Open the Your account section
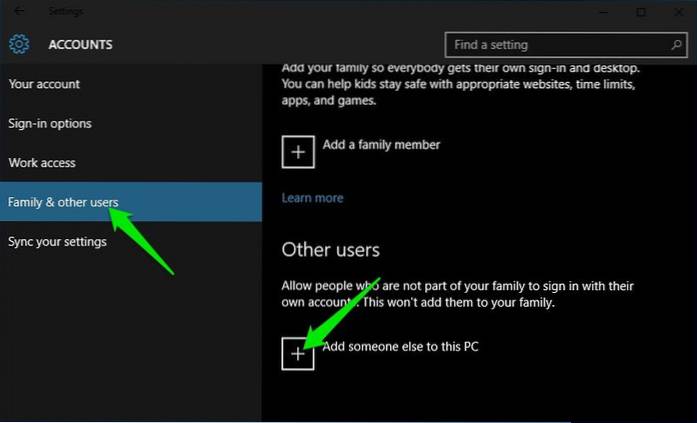The width and height of the screenshot is (697, 423). point(44,84)
